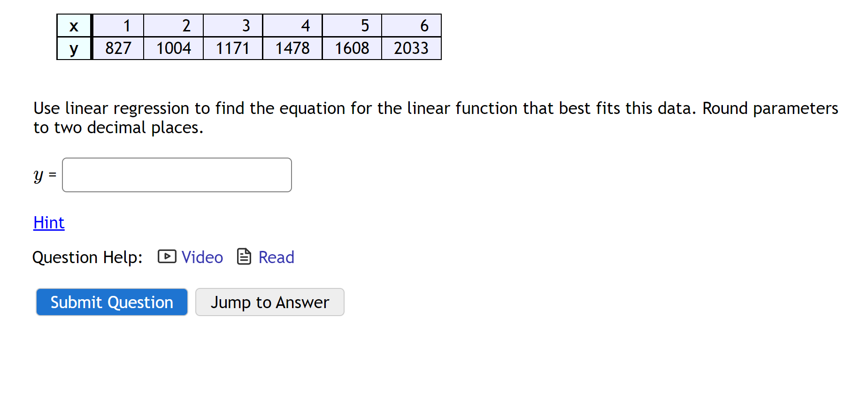The width and height of the screenshot is (868, 408).
Task: Focus the y equation answer field
Action: (x=177, y=175)
